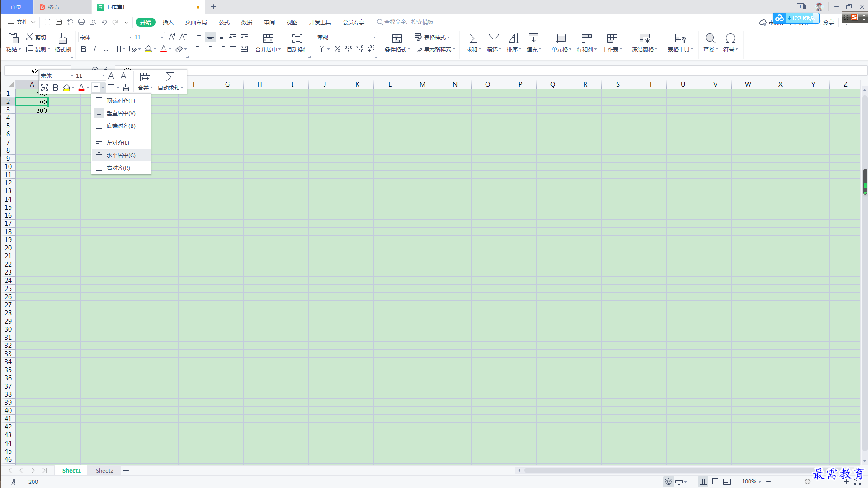Choose Center Horizontally (水平居中) menu item
The height and width of the screenshot is (488, 868).
121,155
